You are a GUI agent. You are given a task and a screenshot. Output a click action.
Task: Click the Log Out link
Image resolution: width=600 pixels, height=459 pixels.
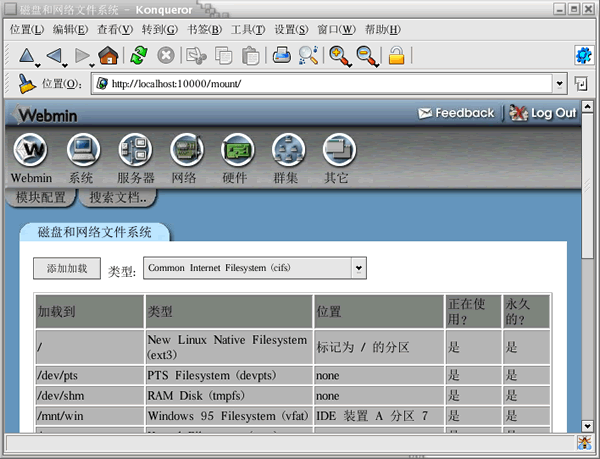[543, 113]
